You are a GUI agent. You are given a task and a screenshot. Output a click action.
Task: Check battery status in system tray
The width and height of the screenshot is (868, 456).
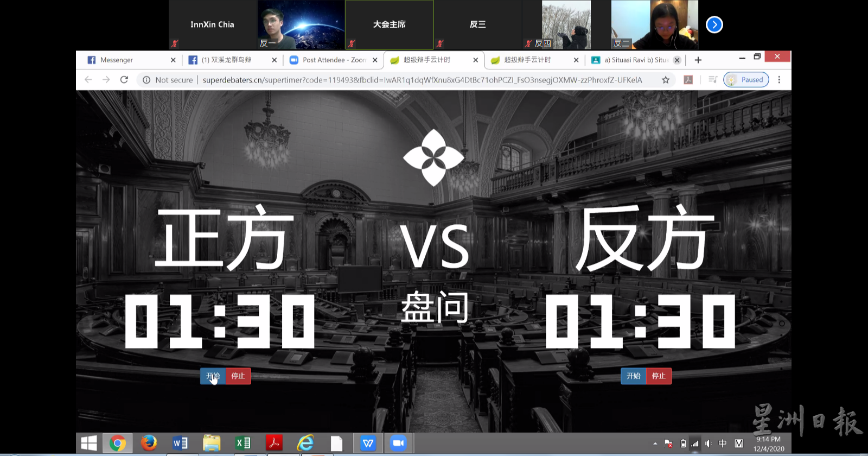point(683,444)
